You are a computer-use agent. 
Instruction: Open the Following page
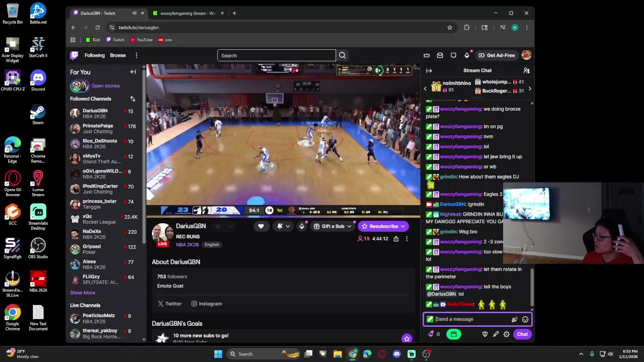point(95,55)
